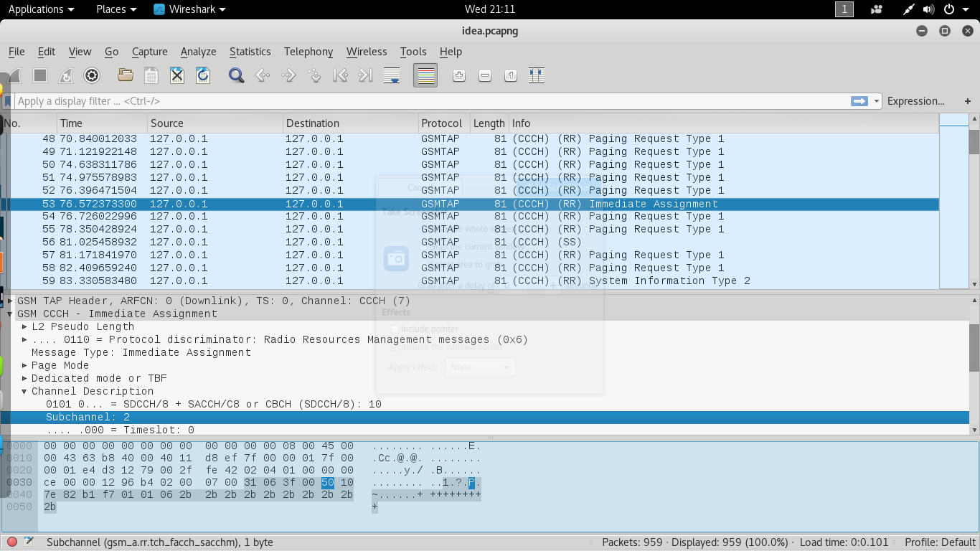
Task: Click the resize columns toolbar icon
Action: point(537,75)
